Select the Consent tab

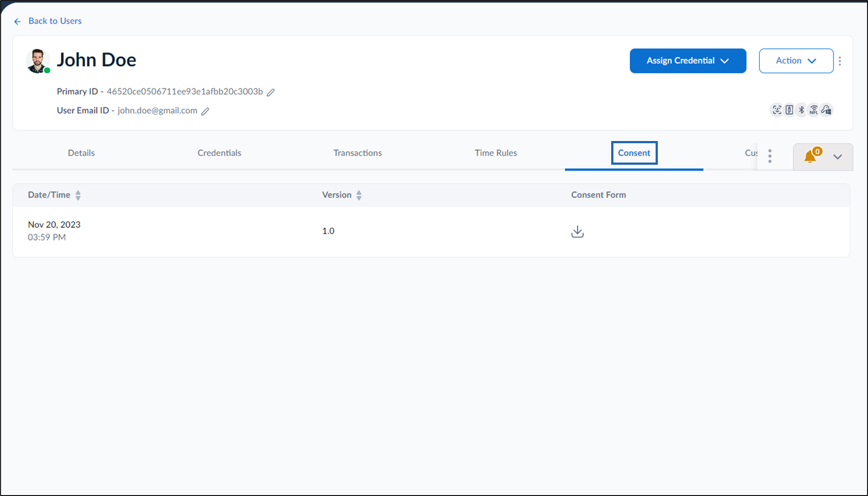[634, 153]
